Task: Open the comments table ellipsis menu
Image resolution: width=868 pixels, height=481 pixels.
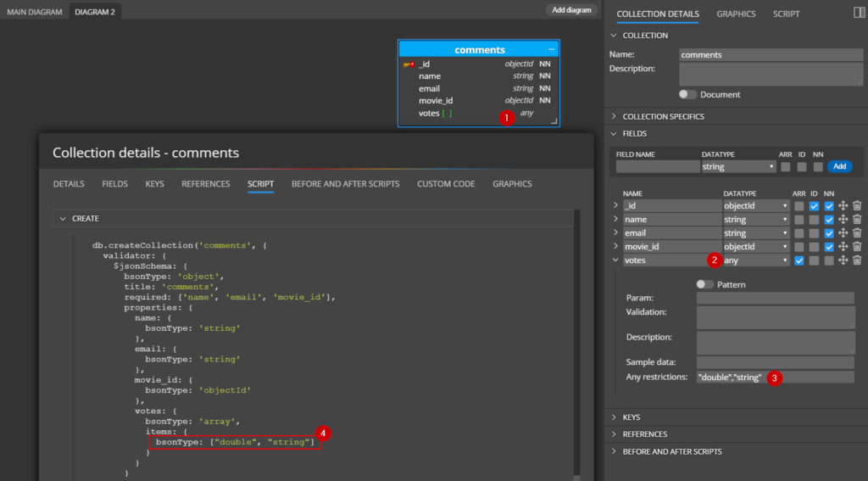Action: pos(551,49)
